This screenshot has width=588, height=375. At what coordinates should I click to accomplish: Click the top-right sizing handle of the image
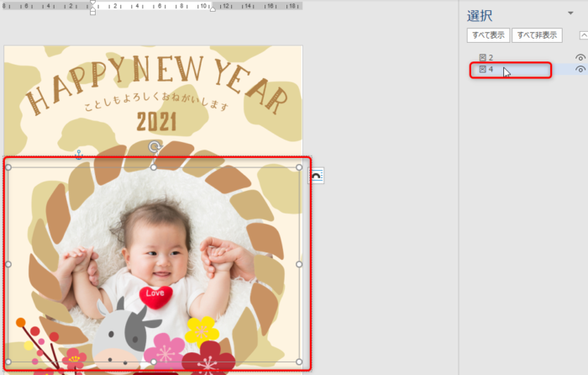click(299, 167)
